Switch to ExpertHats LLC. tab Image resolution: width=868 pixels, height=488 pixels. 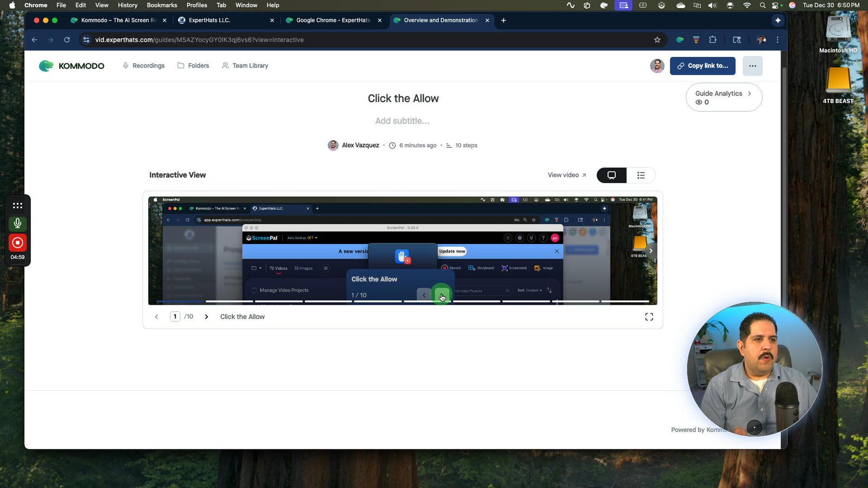226,20
